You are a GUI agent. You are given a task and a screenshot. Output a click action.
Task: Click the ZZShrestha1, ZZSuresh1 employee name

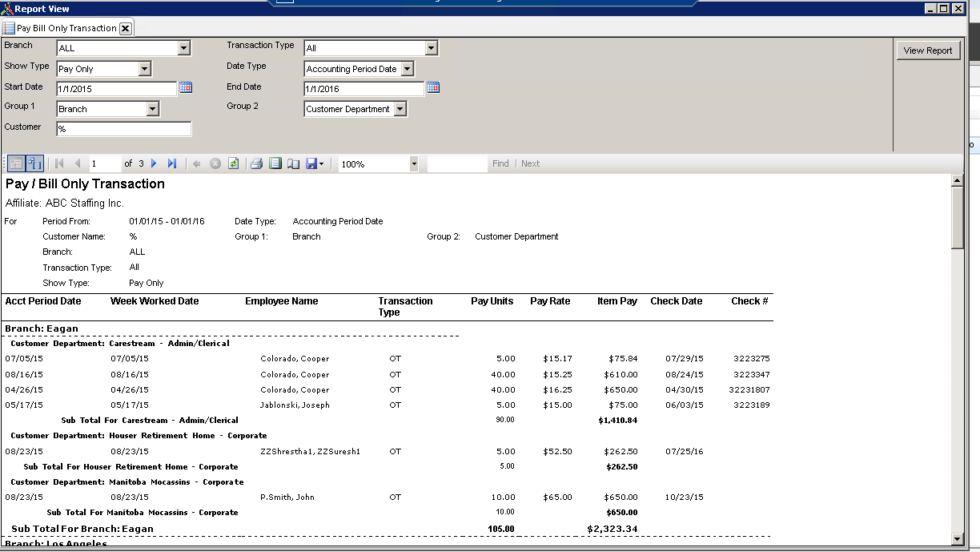[311, 452]
